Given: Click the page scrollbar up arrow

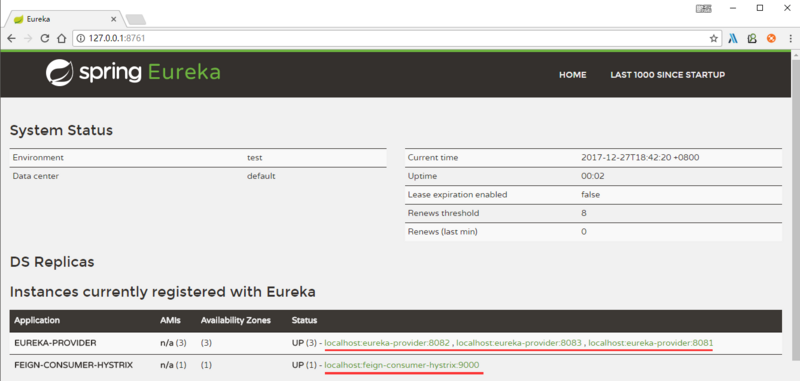Looking at the screenshot, I should 795,55.
